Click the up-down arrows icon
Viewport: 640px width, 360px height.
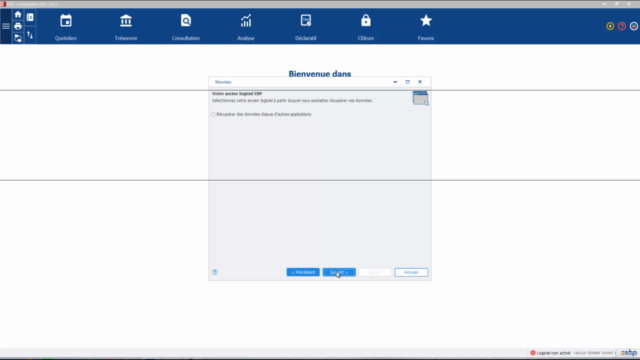[x=30, y=36]
